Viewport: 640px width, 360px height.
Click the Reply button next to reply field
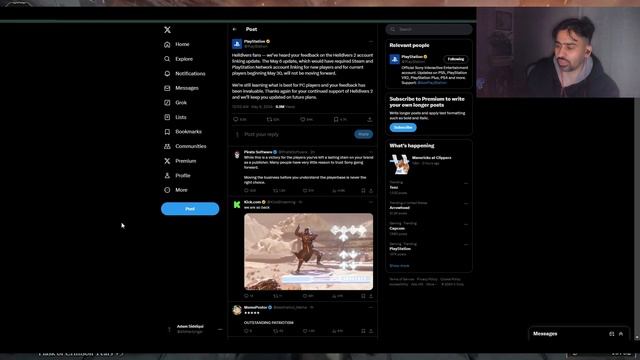363,134
